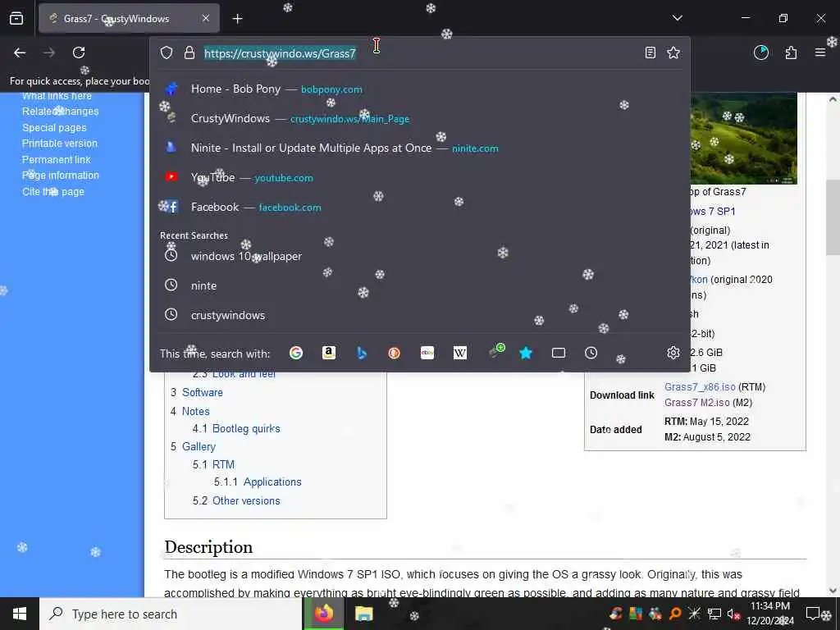Open the notification action center
Screen dimensions: 840x630
813,614
